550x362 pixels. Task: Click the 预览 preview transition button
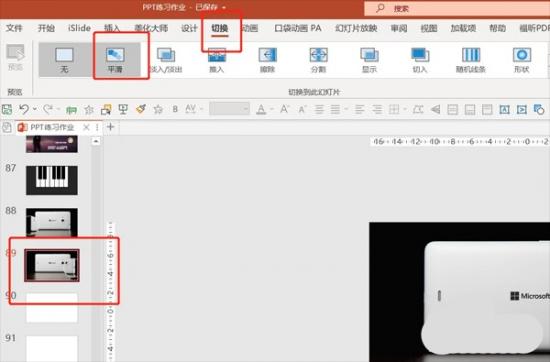click(x=15, y=57)
